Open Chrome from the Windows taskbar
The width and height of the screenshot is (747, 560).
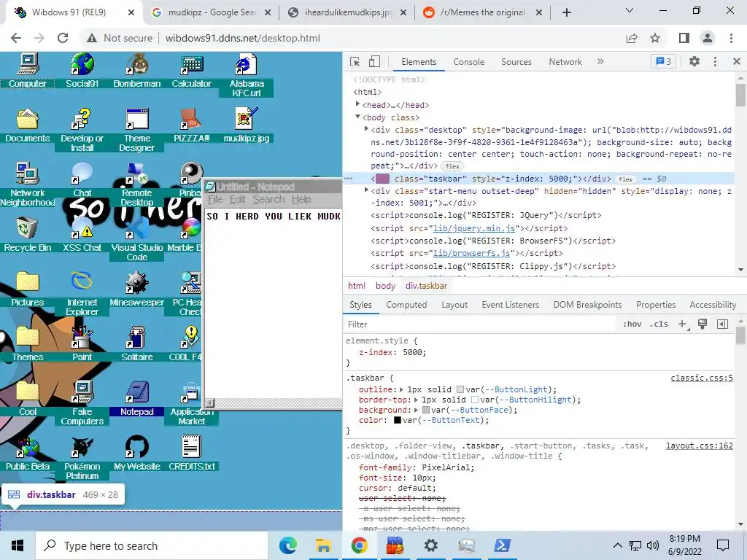coord(359,545)
